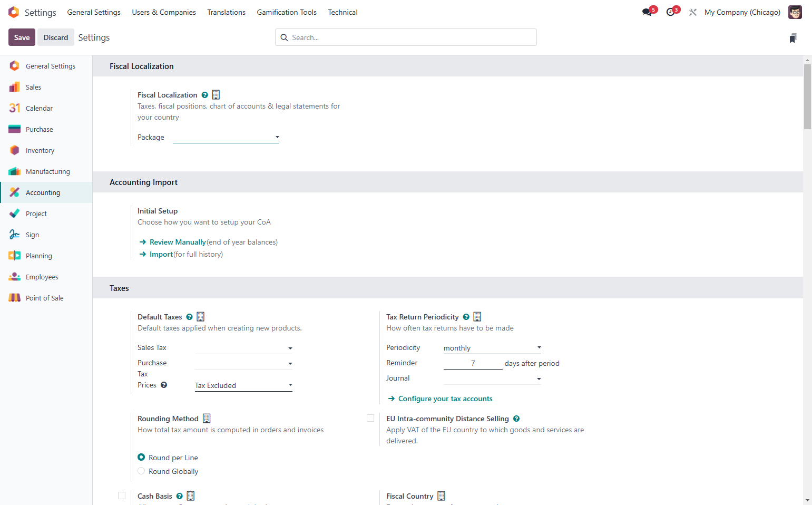The width and height of the screenshot is (812, 505).
Task: Click company building icon beside Rounding Method
Action: pos(207,419)
